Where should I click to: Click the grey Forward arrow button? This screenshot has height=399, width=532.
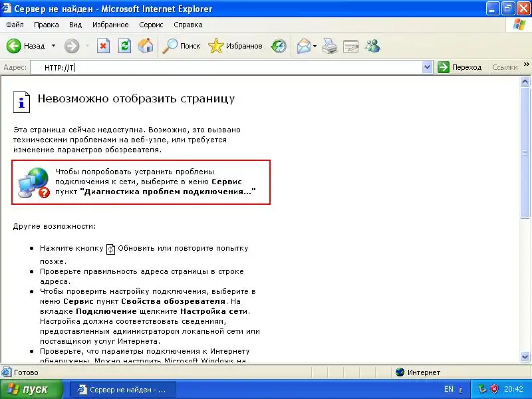pos(72,46)
